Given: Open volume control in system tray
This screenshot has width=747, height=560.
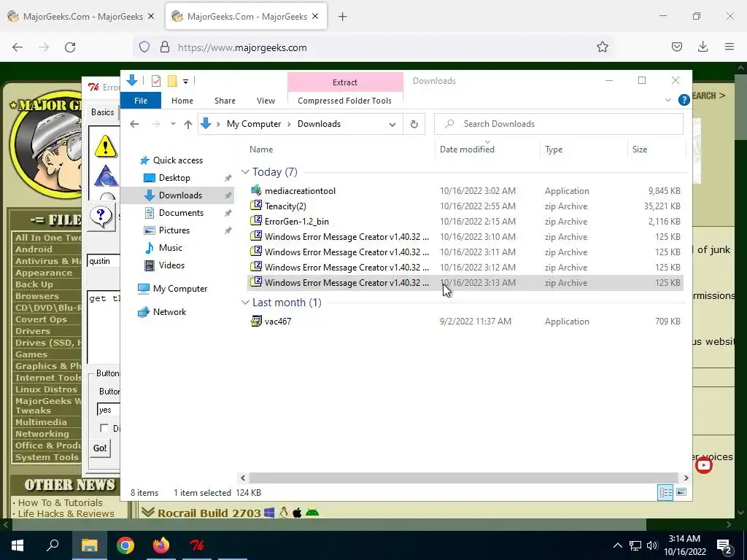Looking at the screenshot, I should tap(652, 545).
